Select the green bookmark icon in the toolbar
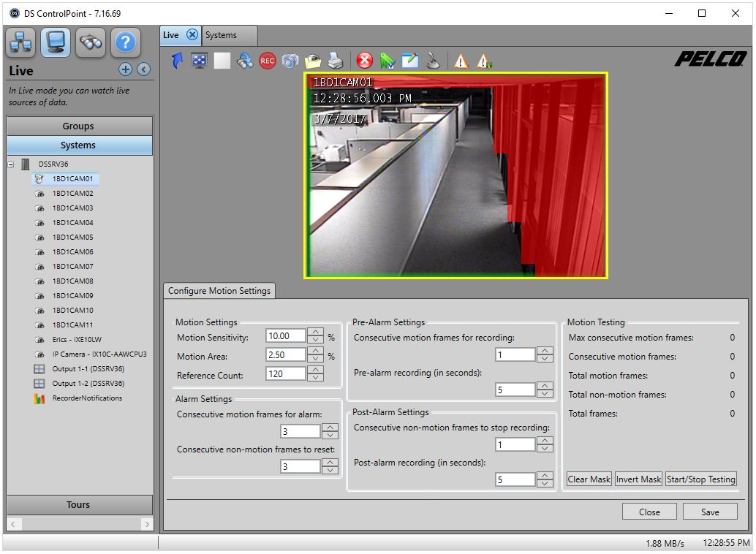 (x=388, y=61)
